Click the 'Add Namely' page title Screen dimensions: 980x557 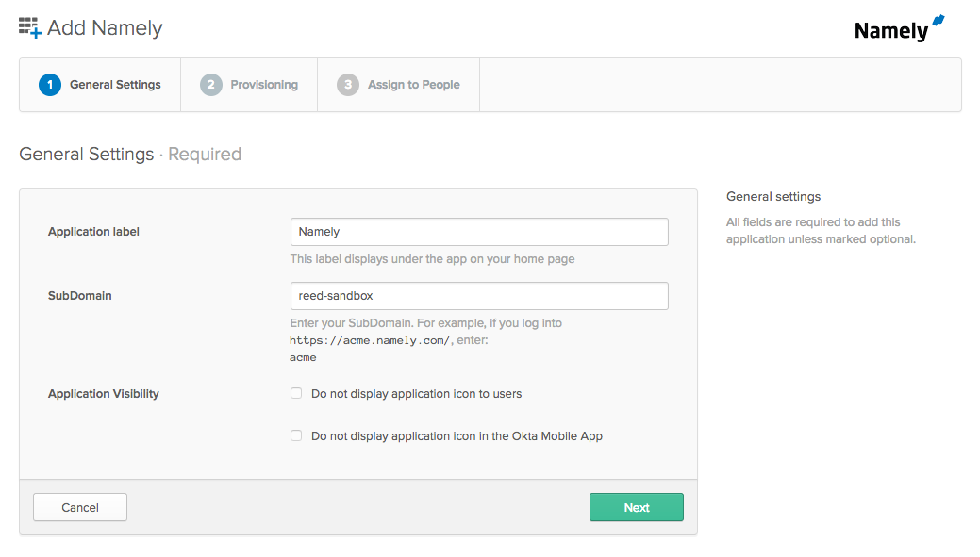105,28
